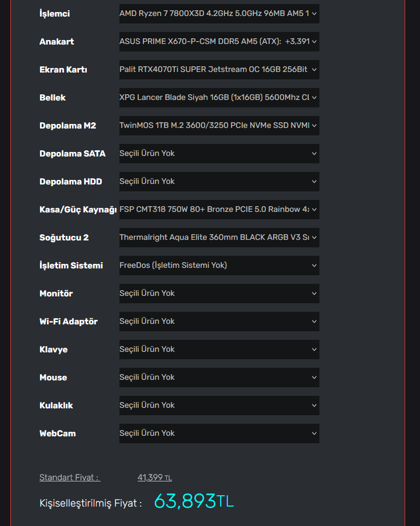
Task: Open the Klavye keyboard dropdown
Action: (219, 350)
